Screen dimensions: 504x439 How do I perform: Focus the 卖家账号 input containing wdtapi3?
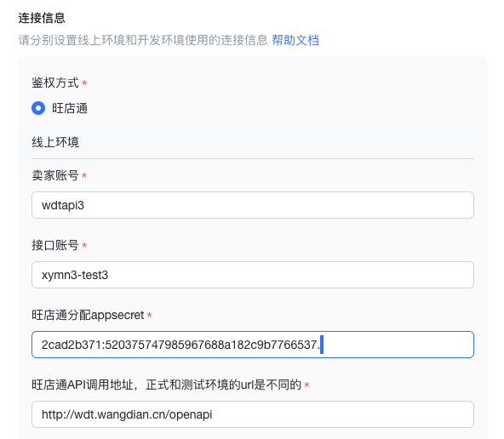253,205
